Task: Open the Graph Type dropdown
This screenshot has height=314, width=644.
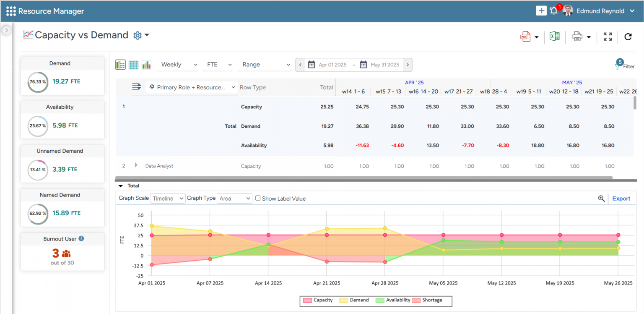Action: coord(234,198)
